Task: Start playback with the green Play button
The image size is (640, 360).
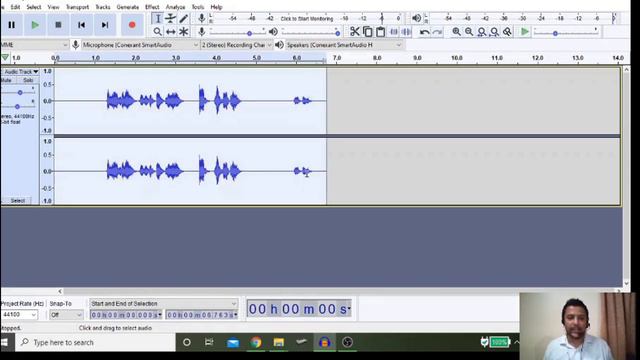Action: tap(35, 25)
